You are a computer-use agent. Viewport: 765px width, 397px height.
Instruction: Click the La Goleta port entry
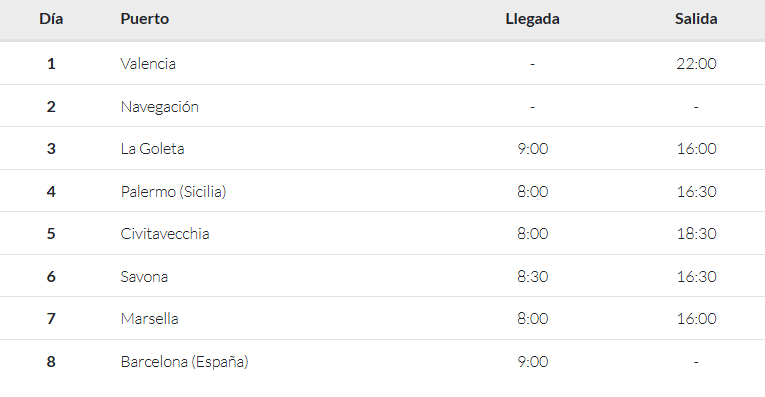pyautogui.click(x=152, y=148)
